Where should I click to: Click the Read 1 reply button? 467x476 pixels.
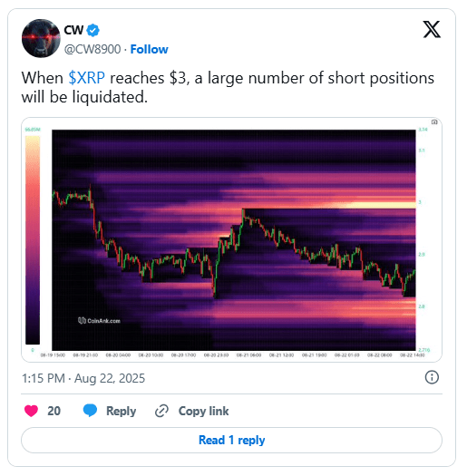[x=231, y=440]
